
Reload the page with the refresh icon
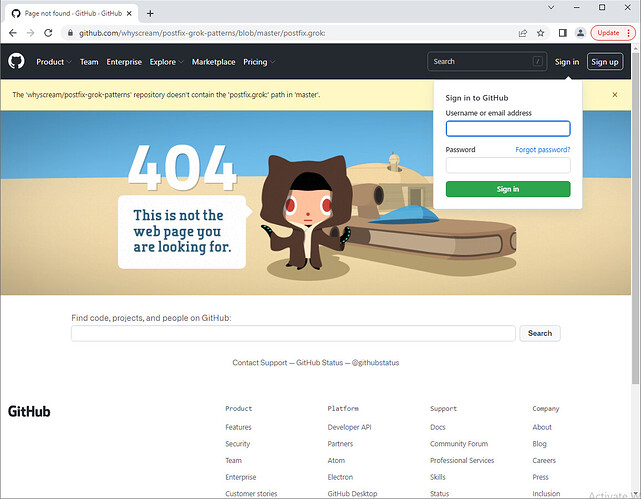48,33
